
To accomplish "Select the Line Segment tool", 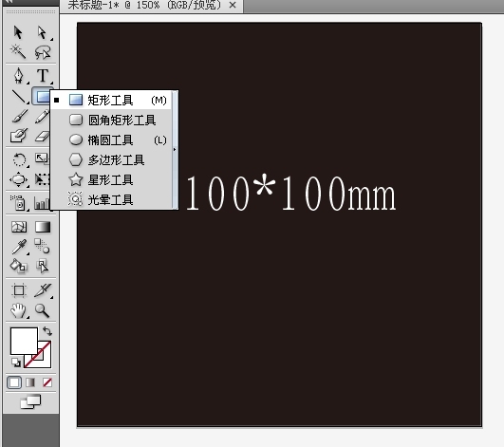I will point(19,97).
